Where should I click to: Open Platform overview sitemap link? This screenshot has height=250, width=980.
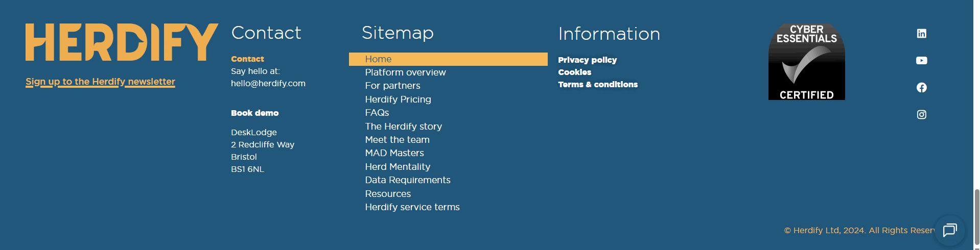point(405,72)
